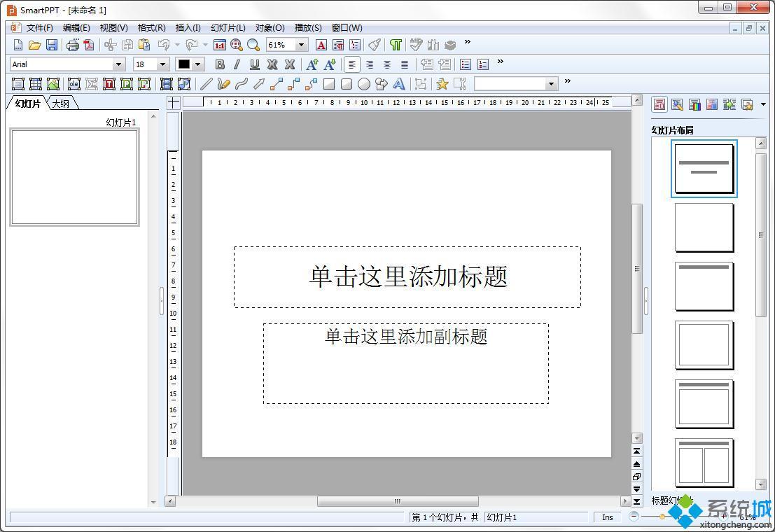Align text left

[x=352, y=64]
